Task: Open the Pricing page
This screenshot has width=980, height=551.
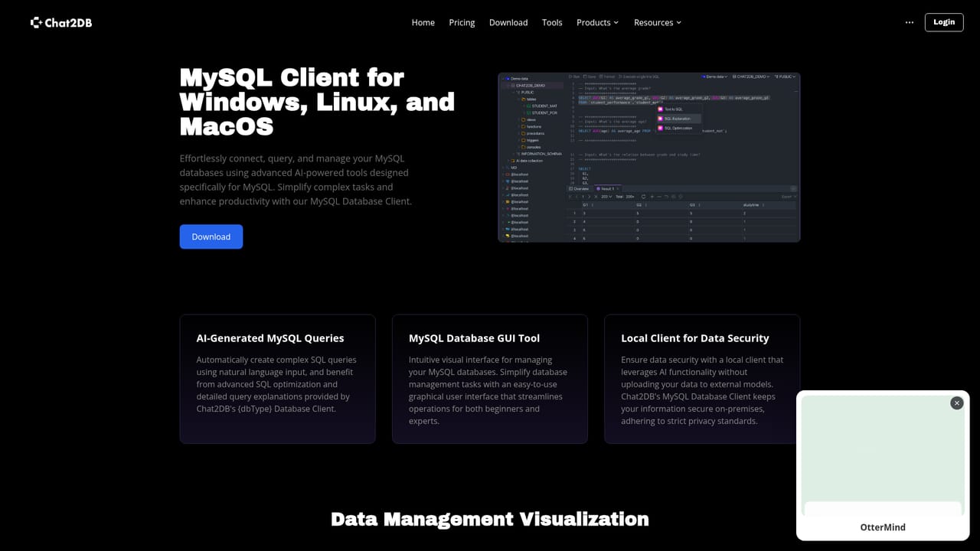Action: pyautogui.click(x=462, y=22)
